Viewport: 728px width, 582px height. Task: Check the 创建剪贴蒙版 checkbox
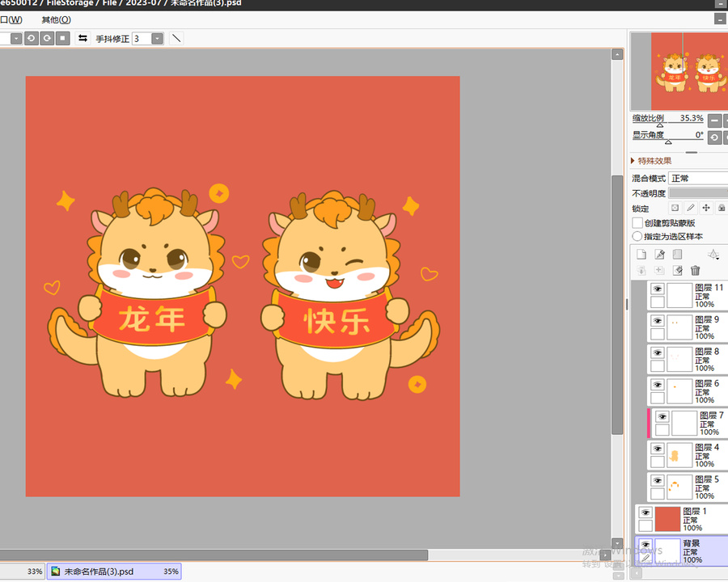pyautogui.click(x=637, y=223)
